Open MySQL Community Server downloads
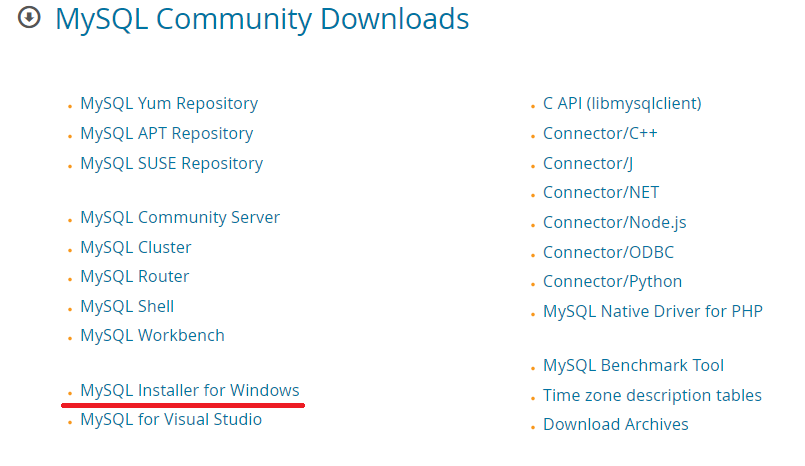Viewport: 805px width, 466px height. tap(180, 218)
